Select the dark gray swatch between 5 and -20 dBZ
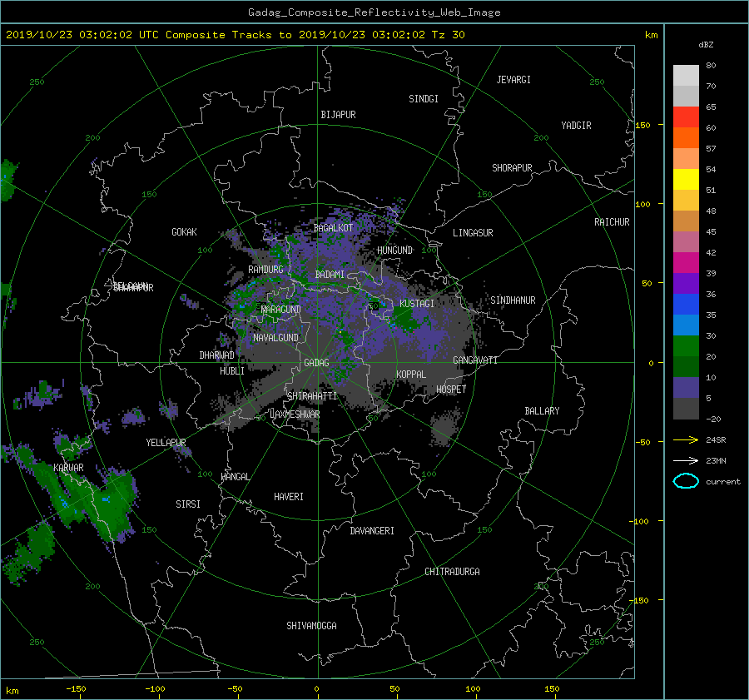749x700 pixels. click(686, 409)
